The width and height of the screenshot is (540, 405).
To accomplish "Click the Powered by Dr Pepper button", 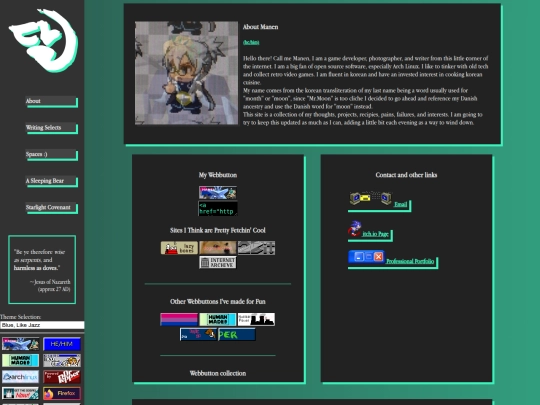I will click(x=62, y=377).
